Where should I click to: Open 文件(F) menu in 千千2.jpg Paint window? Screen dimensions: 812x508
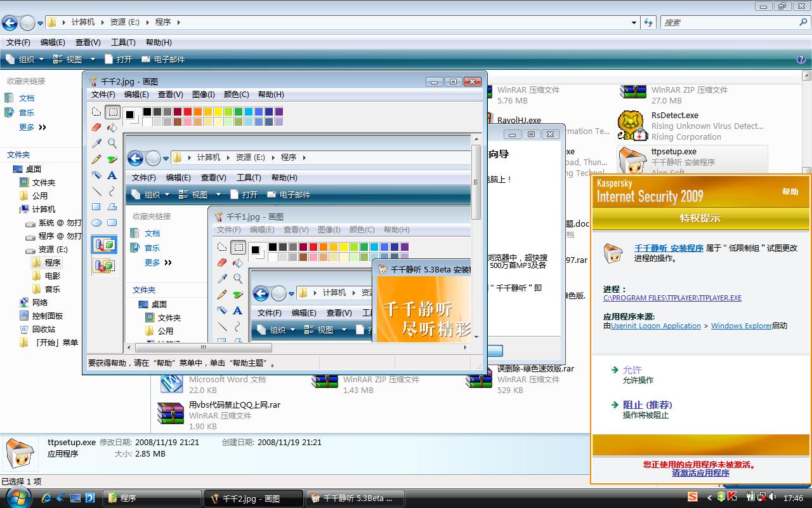(103, 94)
